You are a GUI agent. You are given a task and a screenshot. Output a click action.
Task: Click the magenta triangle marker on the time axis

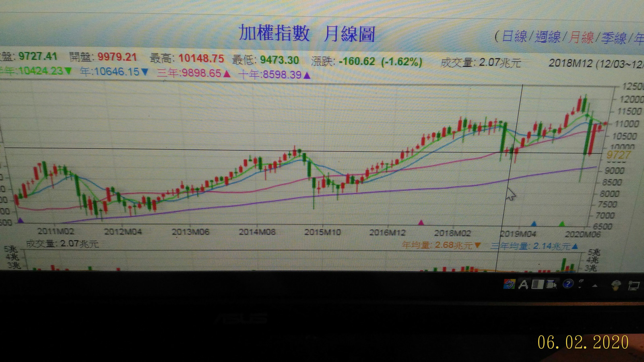tap(421, 222)
